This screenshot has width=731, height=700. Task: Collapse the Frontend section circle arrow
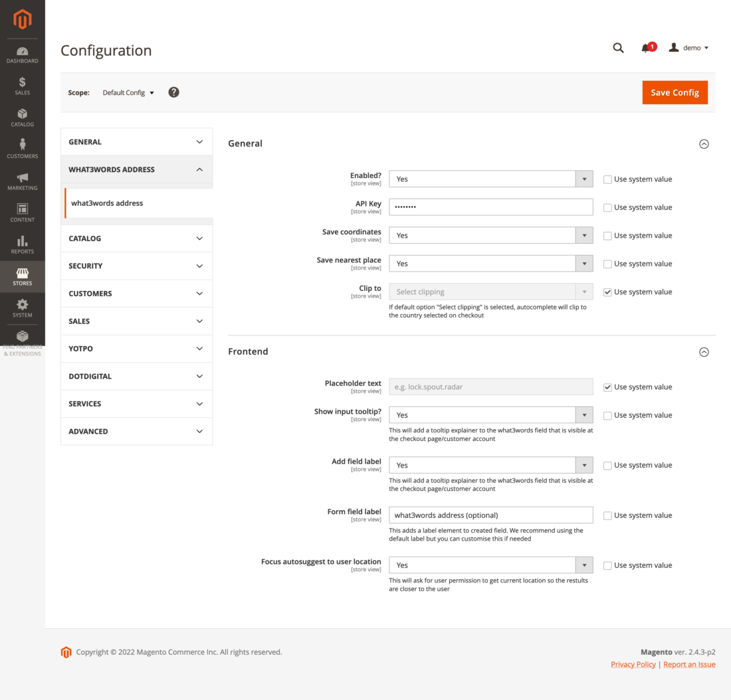point(704,352)
